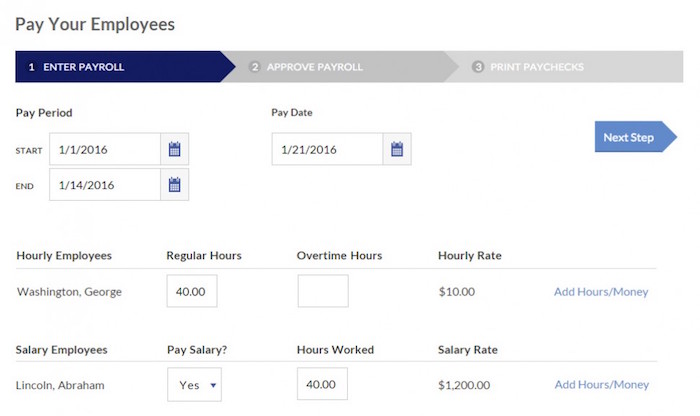Expand the Pay Salary Yes dropdown
This screenshot has width=700, height=416.
click(x=194, y=385)
